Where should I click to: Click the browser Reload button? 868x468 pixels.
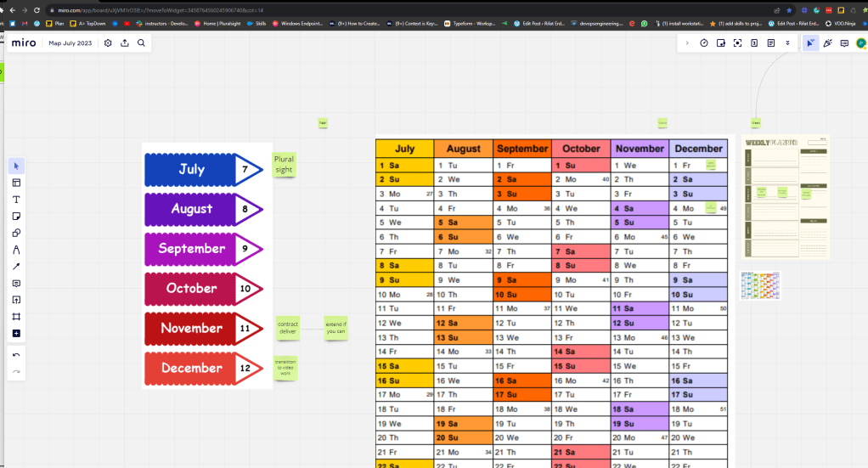(x=37, y=10)
